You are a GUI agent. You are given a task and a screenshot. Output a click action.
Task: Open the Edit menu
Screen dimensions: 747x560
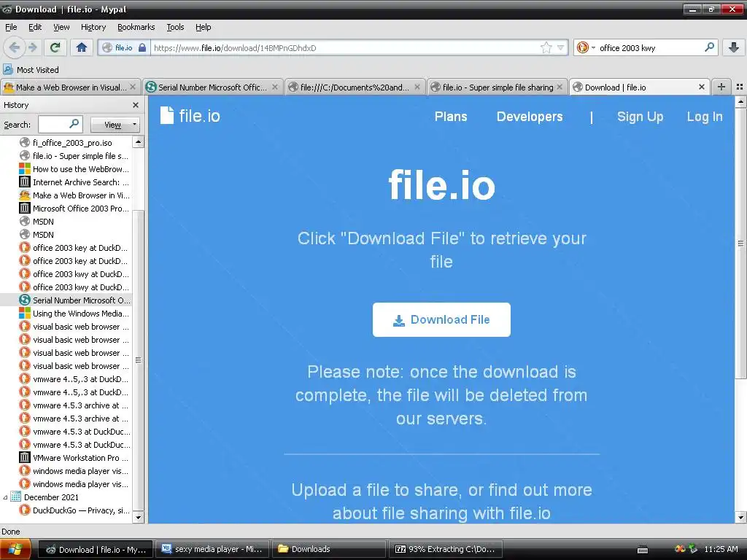(x=35, y=27)
